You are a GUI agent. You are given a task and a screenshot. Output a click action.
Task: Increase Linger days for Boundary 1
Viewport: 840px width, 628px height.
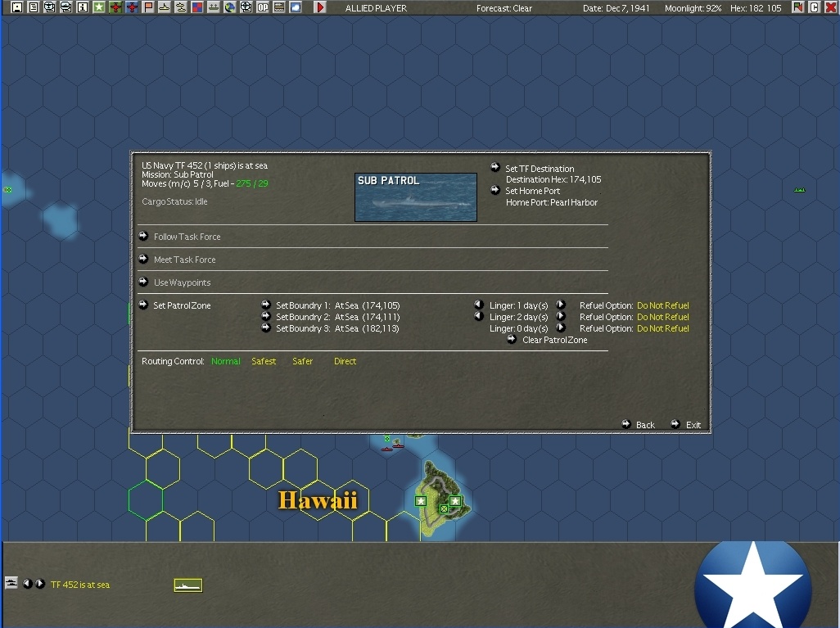[561, 305]
